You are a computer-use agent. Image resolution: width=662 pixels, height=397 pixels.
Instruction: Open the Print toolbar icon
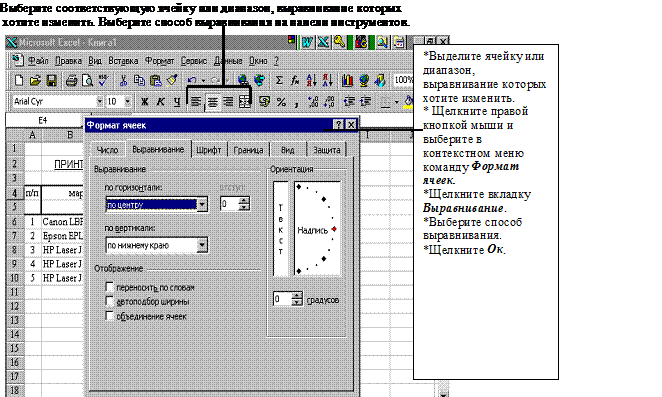click(71, 80)
